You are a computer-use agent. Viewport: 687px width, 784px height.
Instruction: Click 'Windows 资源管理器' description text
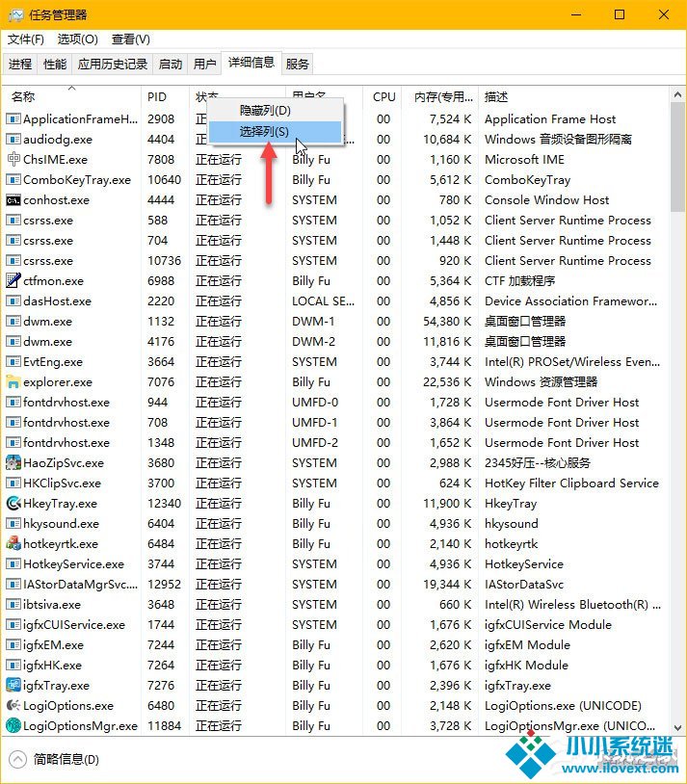(541, 382)
